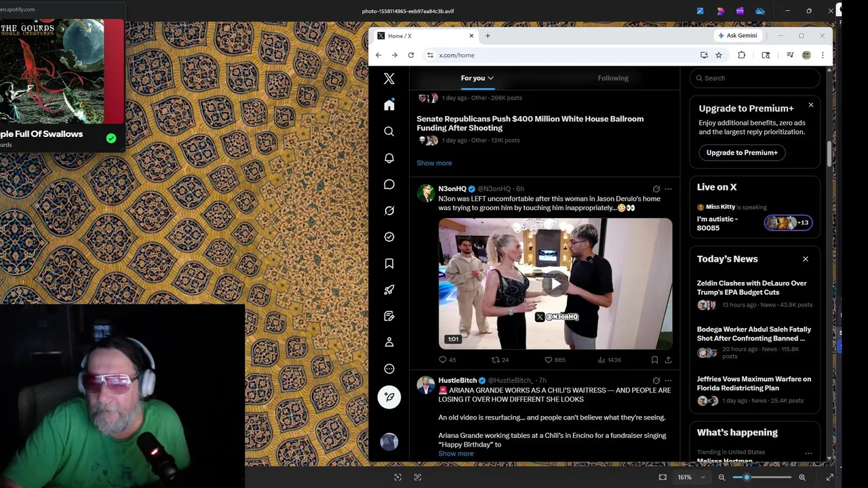Open a new browser tab
Screen dimensions: 868x488
coord(488,36)
